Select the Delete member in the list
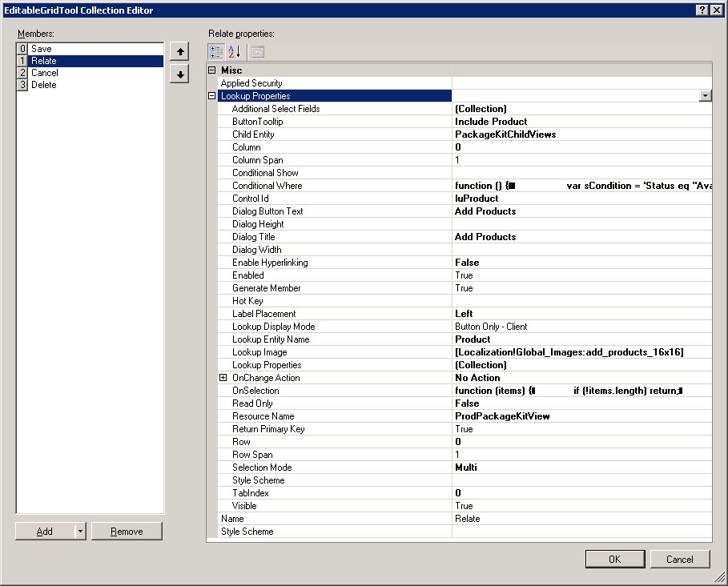The width and height of the screenshot is (728, 586). (90, 85)
